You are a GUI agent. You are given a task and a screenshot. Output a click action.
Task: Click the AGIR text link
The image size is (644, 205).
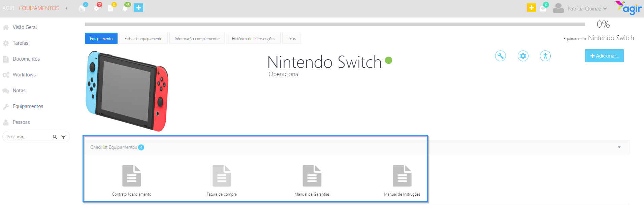[x=8, y=8]
